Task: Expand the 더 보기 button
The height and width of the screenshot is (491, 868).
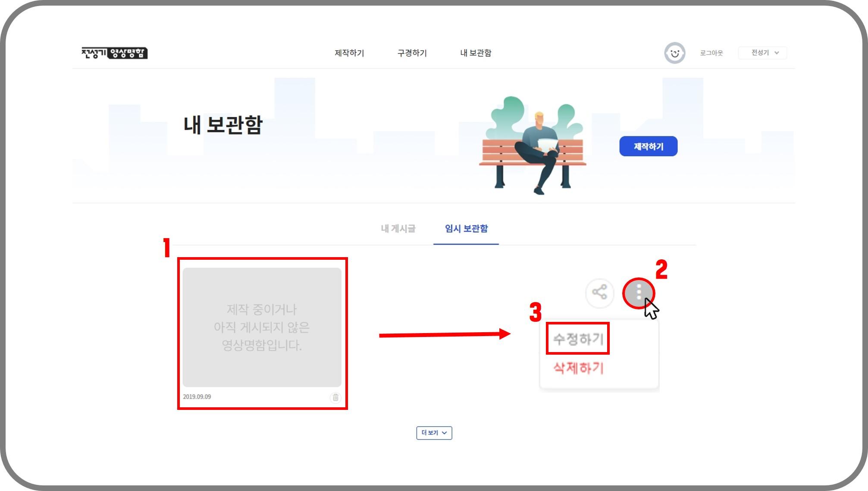Action: 434,433
